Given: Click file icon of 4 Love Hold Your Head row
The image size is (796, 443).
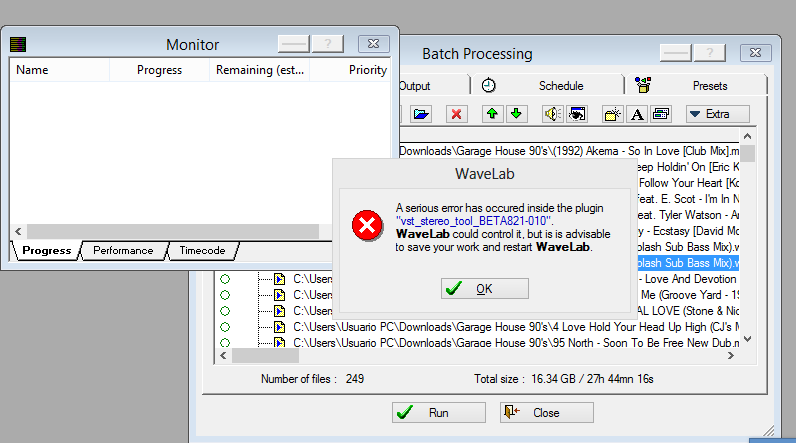Looking at the screenshot, I should coord(279,327).
